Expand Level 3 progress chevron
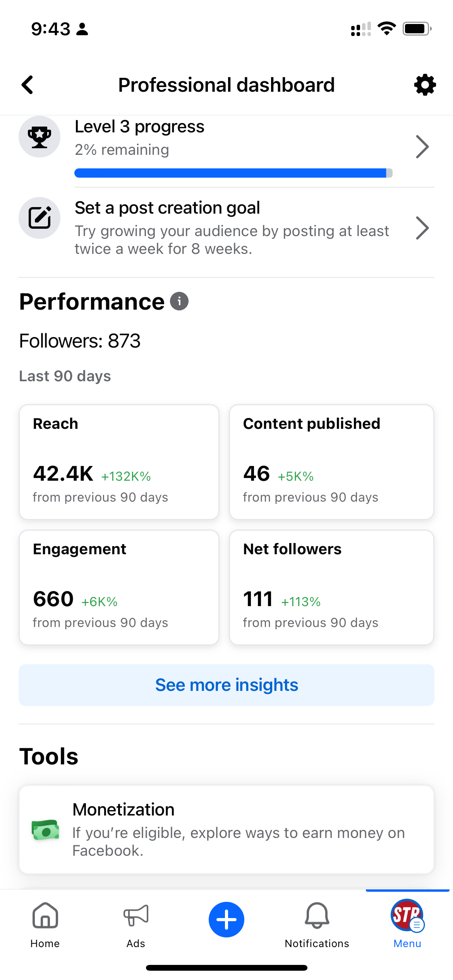This screenshot has height=980, width=453. click(422, 147)
